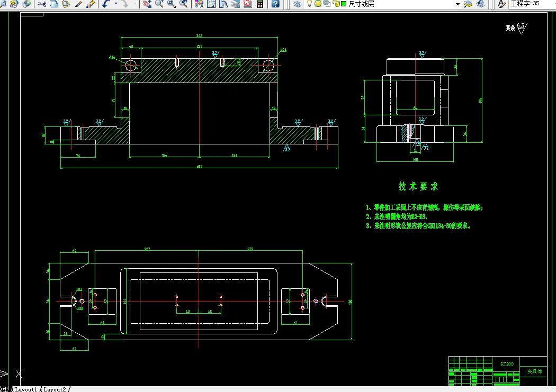Click the Help question mark icon
556x392 pixels.
pyautogui.click(x=275, y=4)
